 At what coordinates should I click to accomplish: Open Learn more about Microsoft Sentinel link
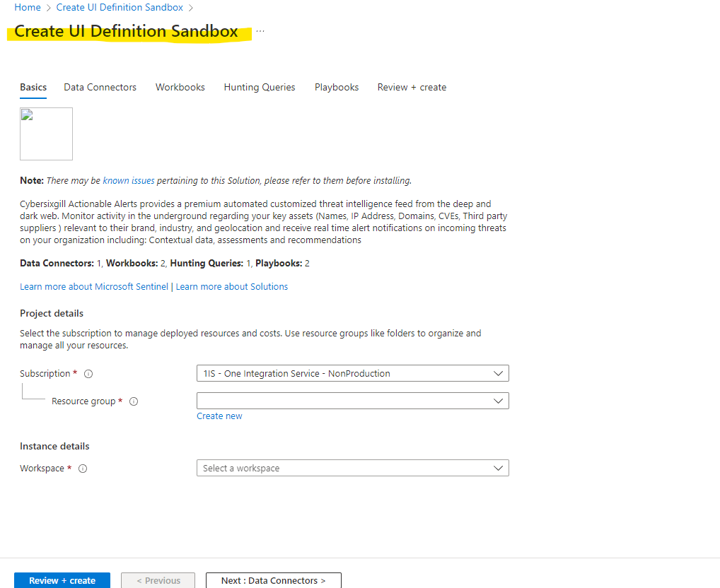(x=94, y=287)
